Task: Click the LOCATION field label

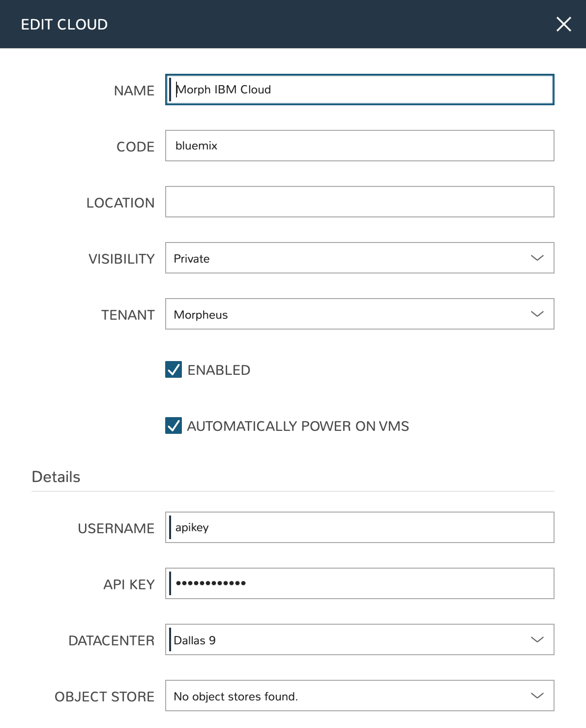Action: (120, 203)
